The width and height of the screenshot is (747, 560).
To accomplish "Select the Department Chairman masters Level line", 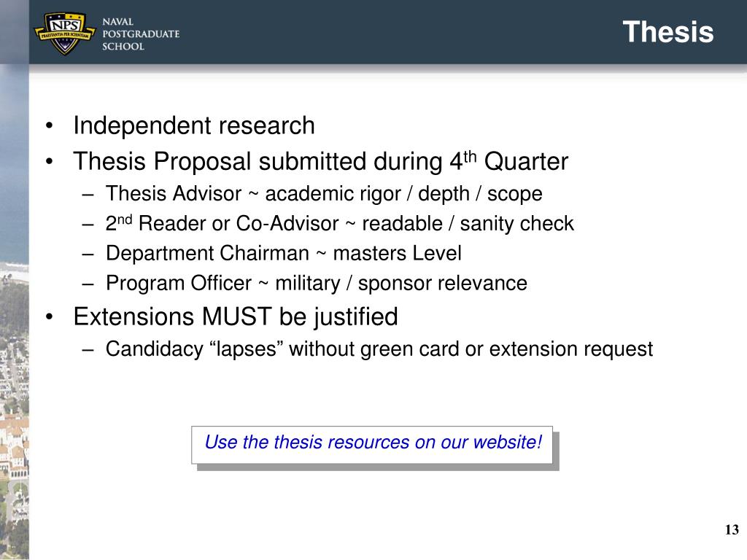I will click(284, 253).
